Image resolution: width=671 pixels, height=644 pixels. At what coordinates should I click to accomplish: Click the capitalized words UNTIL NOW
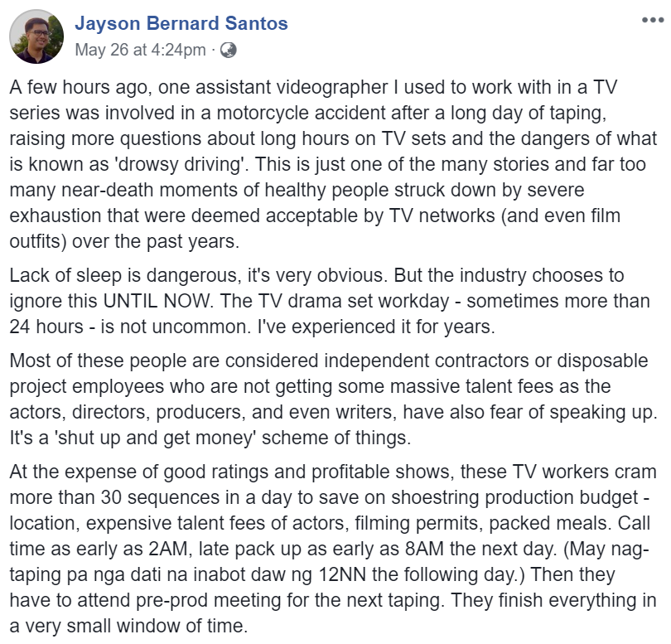point(158,301)
